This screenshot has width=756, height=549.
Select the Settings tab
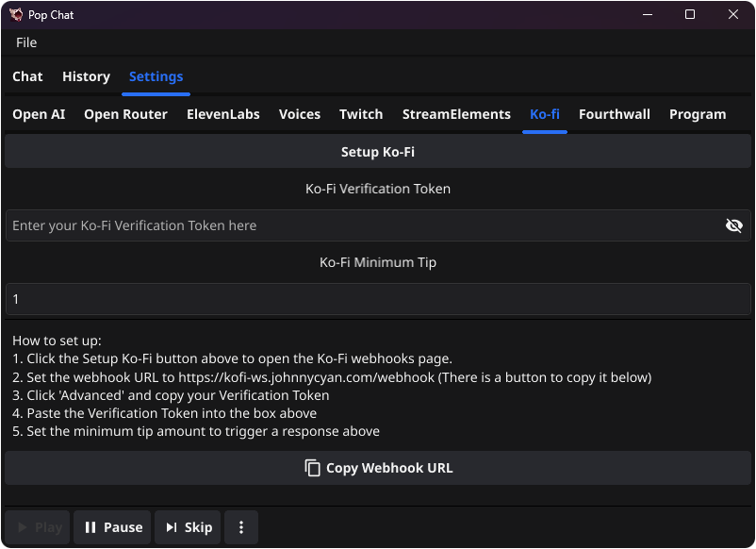(x=156, y=76)
